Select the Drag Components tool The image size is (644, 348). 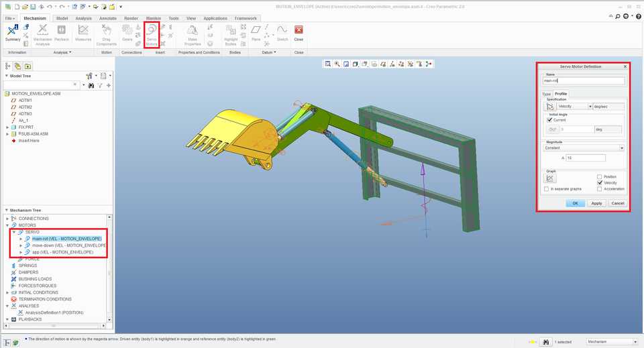pos(107,35)
